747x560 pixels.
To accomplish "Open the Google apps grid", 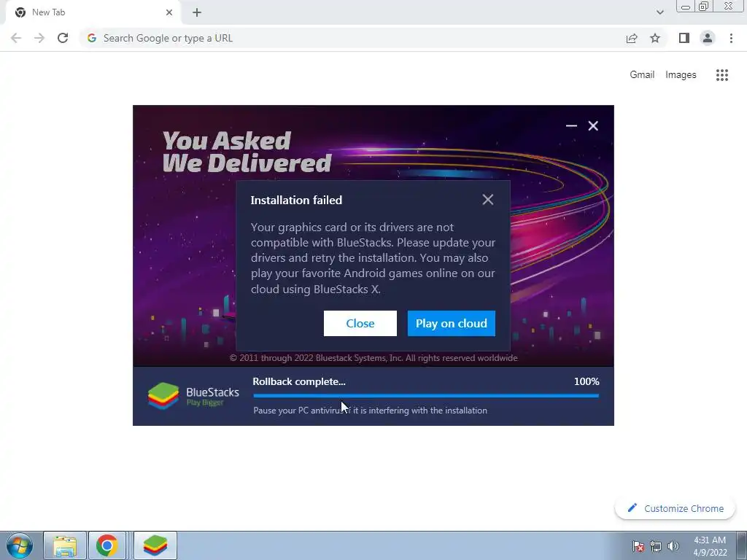I will 721,75.
